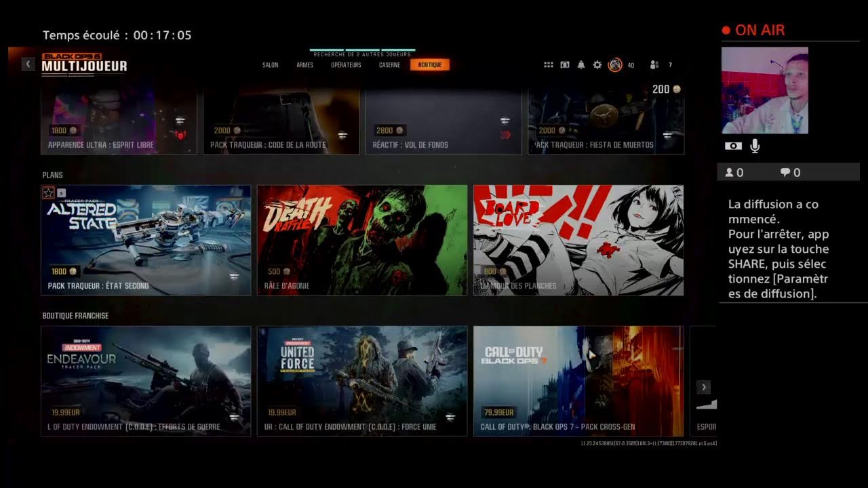Image resolution: width=868 pixels, height=488 pixels.
Task: Click the 19,99EUR price on Endeavour
Action: [x=66, y=412]
